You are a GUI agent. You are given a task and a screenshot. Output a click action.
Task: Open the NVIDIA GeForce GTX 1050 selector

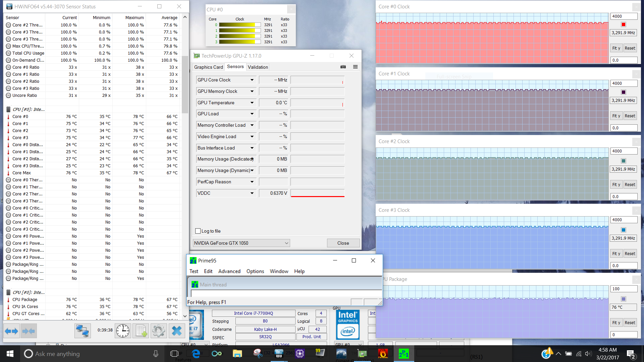(x=241, y=243)
